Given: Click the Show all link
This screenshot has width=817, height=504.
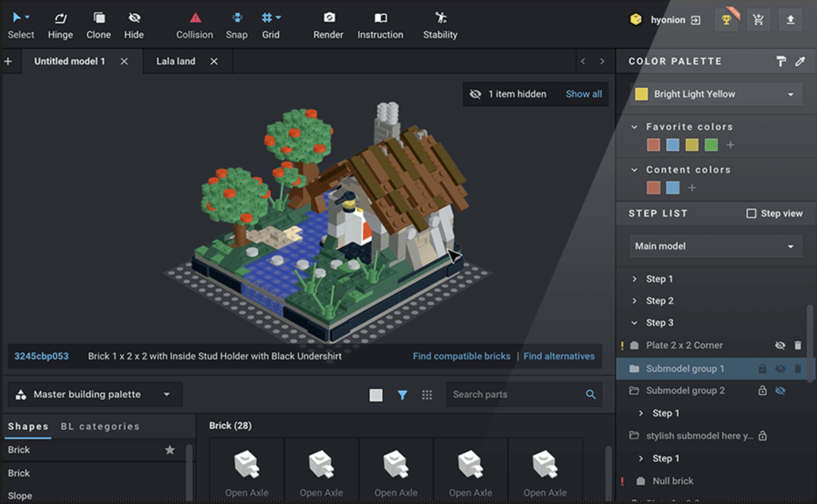Looking at the screenshot, I should pyautogui.click(x=583, y=94).
